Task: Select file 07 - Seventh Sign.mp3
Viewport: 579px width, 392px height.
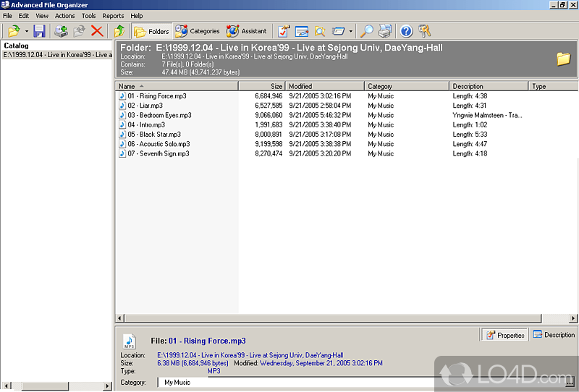Action: click(x=159, y=153)
